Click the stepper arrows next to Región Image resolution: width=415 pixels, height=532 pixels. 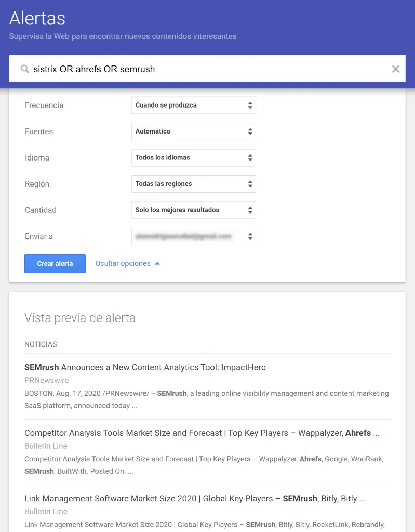251,183
